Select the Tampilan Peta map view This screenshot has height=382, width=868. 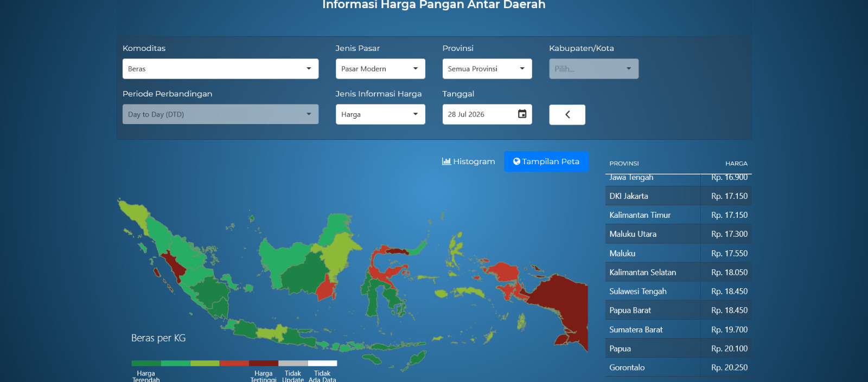tap(546, 161)
